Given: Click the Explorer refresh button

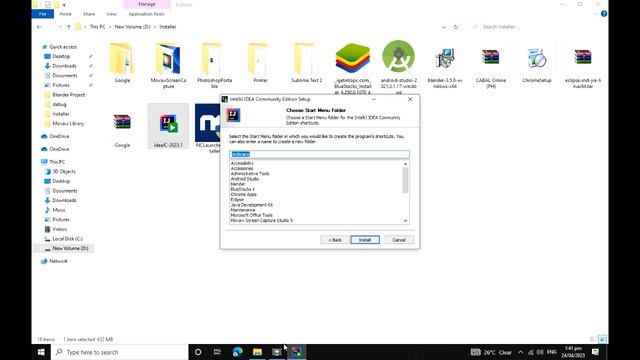Looking at the screenshot, I should coord(456,27).
